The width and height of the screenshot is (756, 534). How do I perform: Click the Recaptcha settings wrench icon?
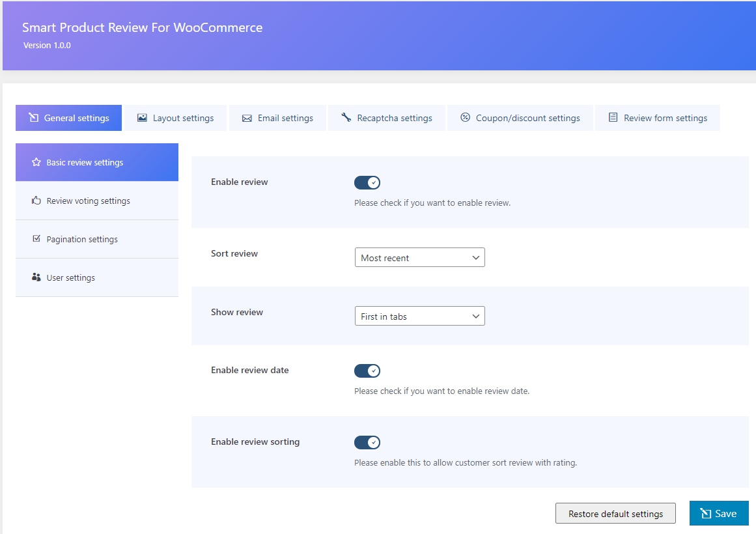coord(346,117)
